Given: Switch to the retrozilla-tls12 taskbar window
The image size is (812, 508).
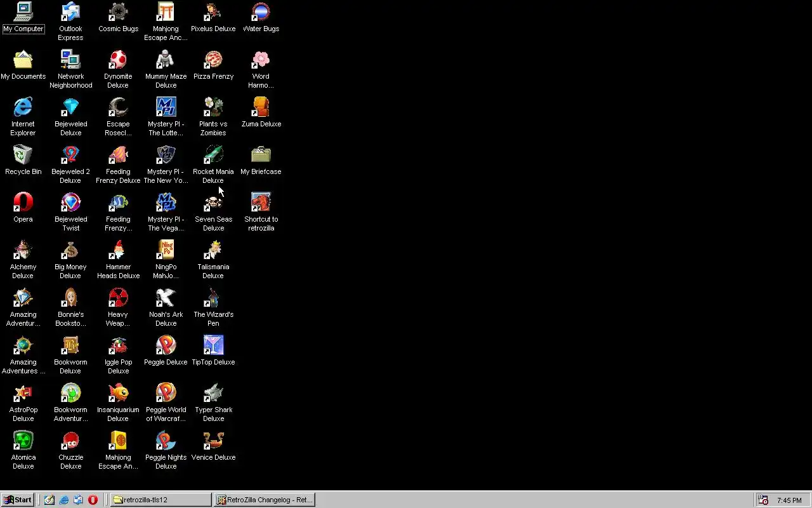Looking at the screenshot, I should [160, 500].
